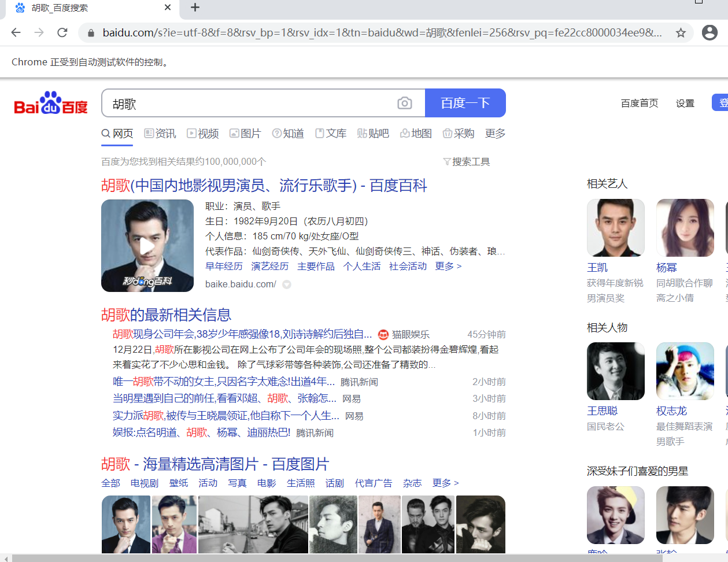728x562 pixels.
Task: Select 代言广告 image category
Action: click(374, 483)
